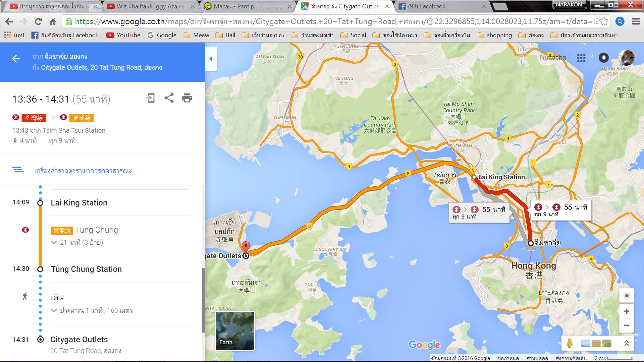The width and height of the screenshot is (644, 362).
Task: Open the Google bookmark
Action: coord(162,35)
